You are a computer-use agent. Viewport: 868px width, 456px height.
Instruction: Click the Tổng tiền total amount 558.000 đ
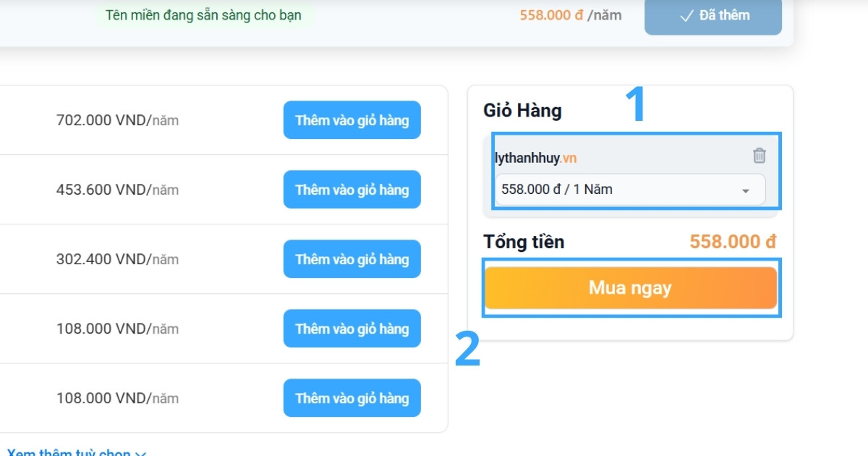tap(732, 241)
